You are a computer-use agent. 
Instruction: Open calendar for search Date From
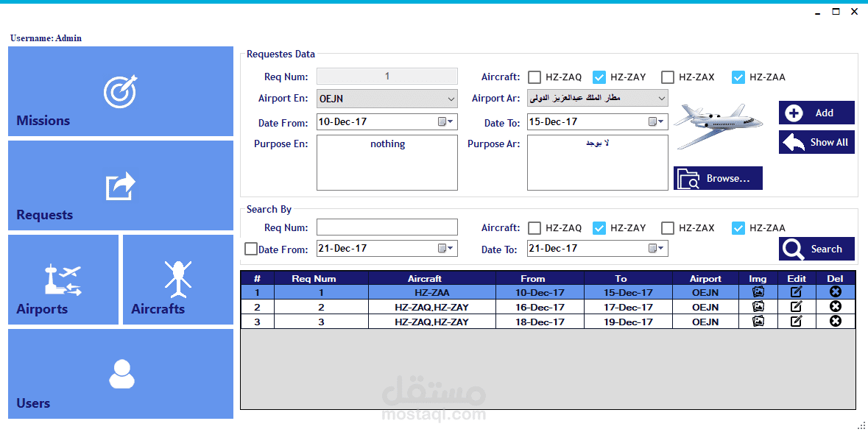(445, 248)
